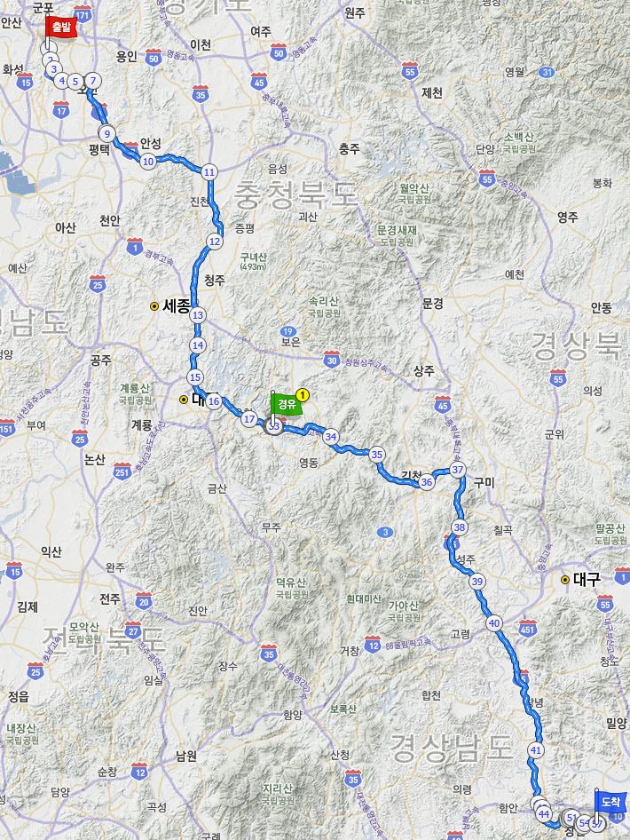
Task: Click the yellow number 1 waypoint badge
Action: pos(303,396)
